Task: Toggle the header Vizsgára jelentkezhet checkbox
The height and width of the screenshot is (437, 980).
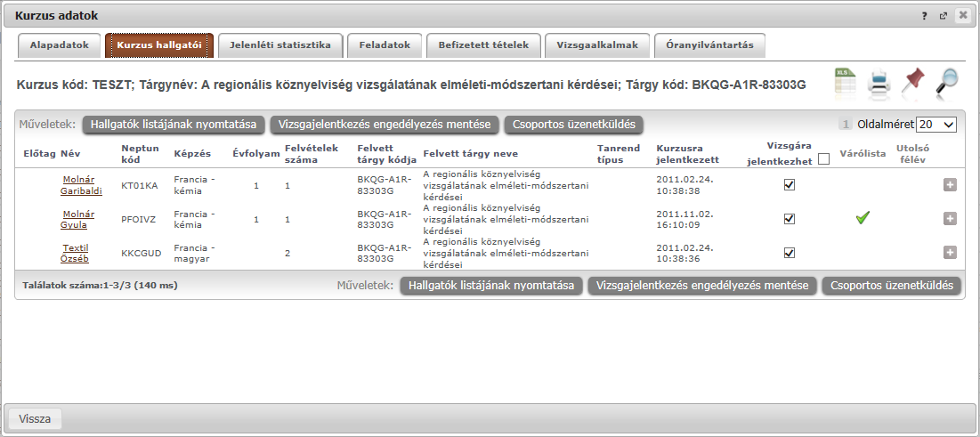Action: point(823,160)
